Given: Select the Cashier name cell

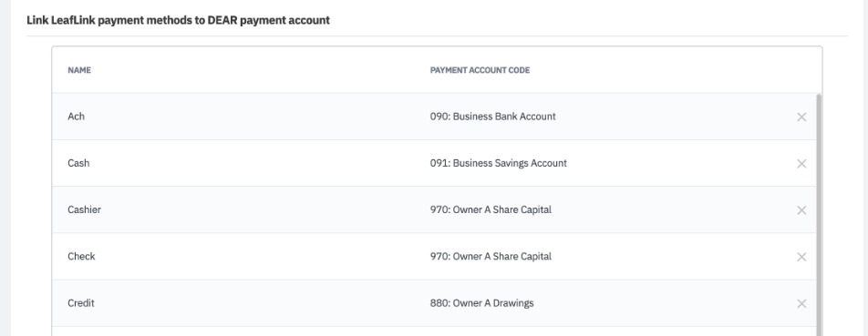Looking at the screenshot, I should 84,209.
